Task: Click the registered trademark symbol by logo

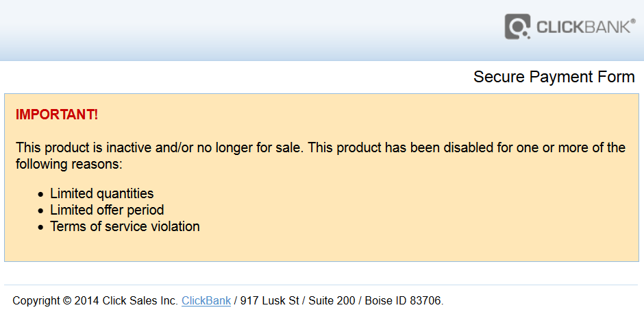Action: tap(633, 21)
